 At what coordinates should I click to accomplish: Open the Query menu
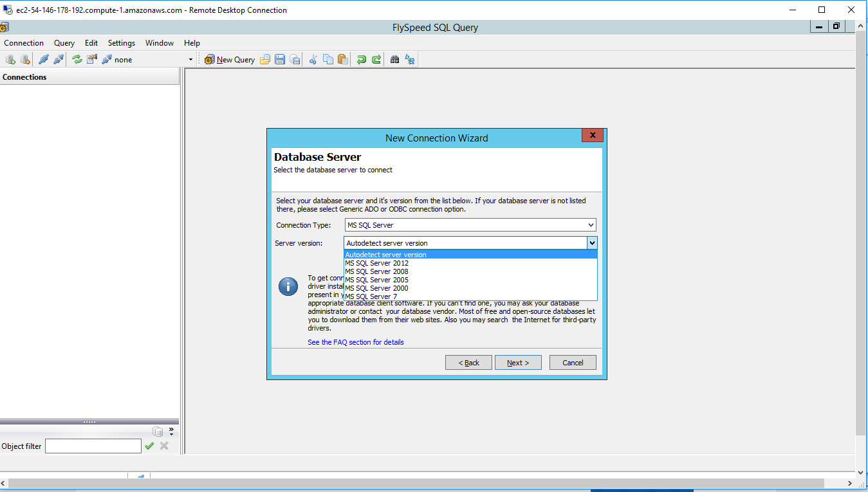[x=64, y=42]
